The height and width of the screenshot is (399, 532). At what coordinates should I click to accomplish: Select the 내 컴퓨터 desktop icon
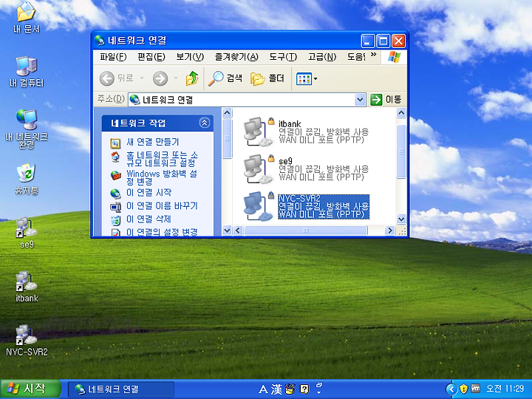(x=27, y=71)
